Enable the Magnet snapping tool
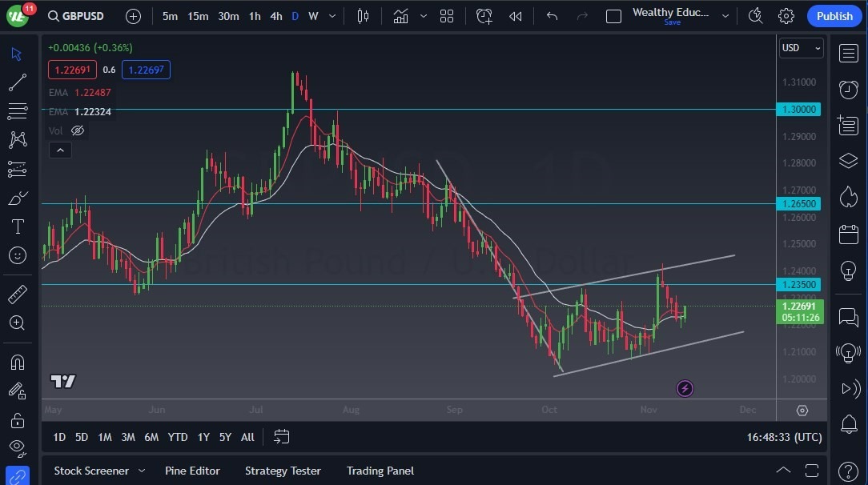This screenshot has width=868, height=485. click(x=16, y=363)
